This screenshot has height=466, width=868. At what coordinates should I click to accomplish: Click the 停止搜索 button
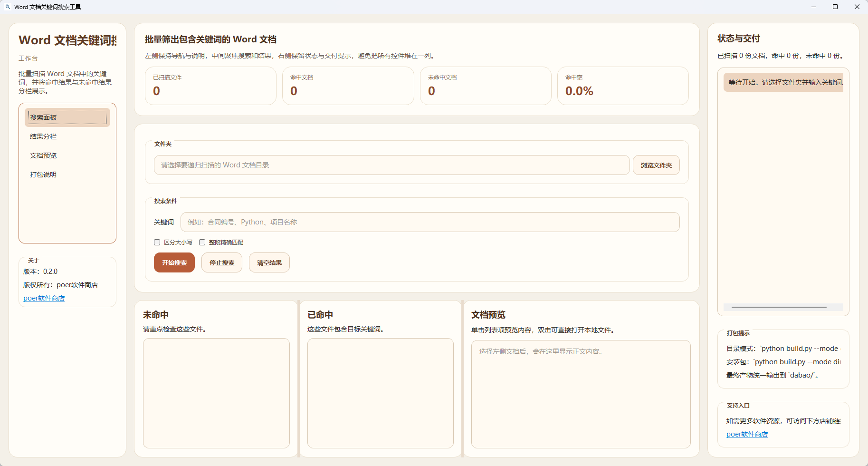coord(222,262)
